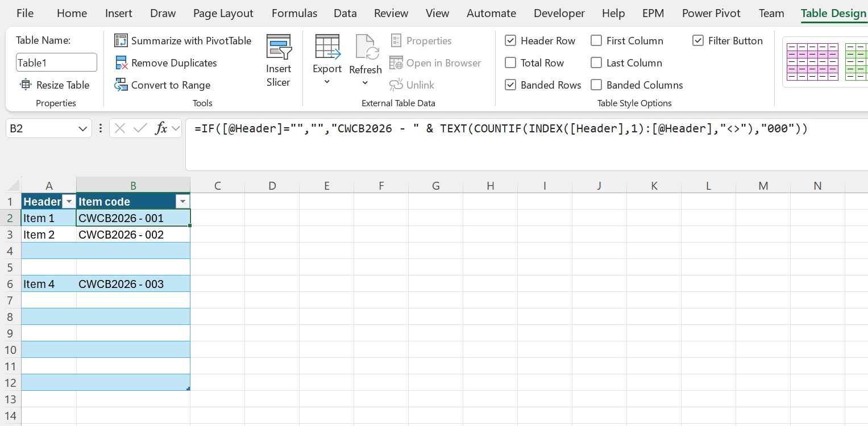Switch to the Developer tab

pyautogui.click(x=559, y=13)
